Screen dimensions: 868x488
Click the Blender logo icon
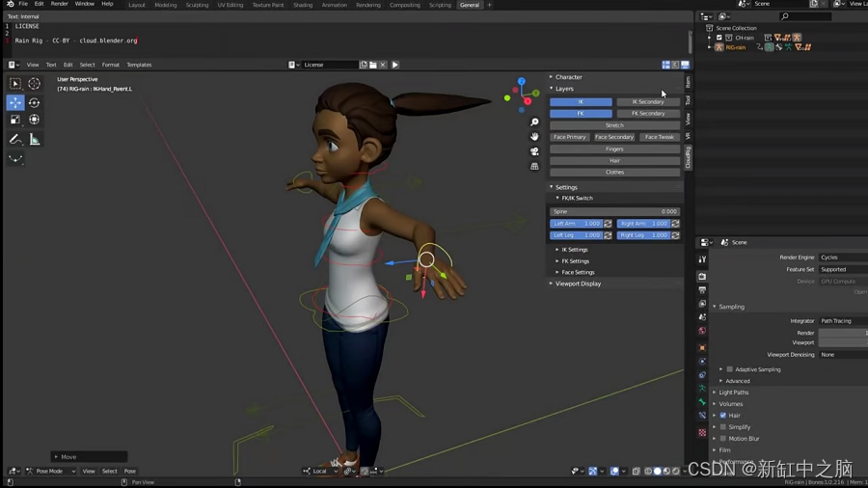(10, 4)
